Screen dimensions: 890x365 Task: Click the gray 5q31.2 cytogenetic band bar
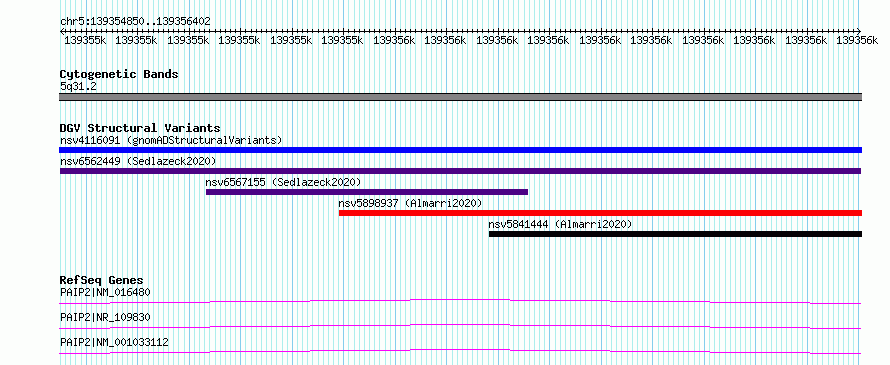click(x=460, y=97)
